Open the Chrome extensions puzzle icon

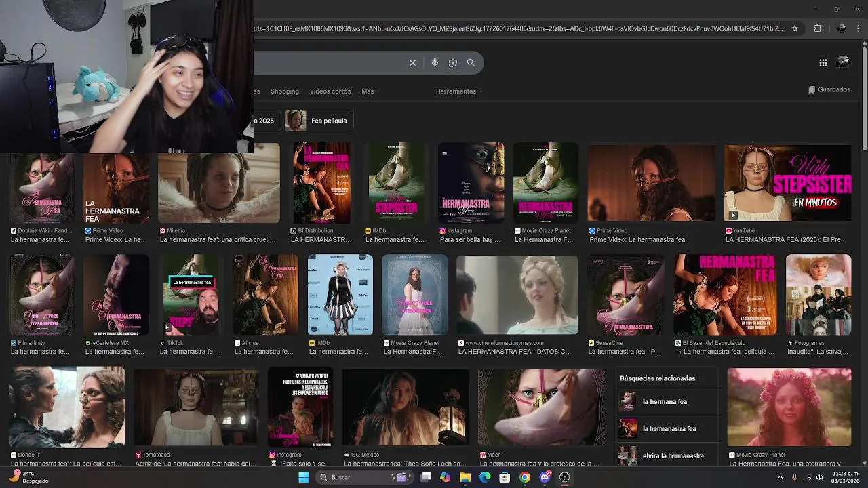click(817, 28)
